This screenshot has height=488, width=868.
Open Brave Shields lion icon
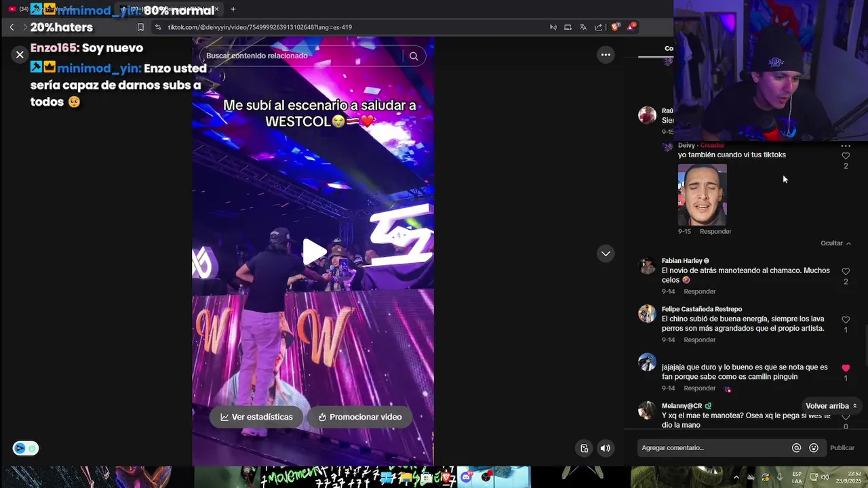click(616, 27)
